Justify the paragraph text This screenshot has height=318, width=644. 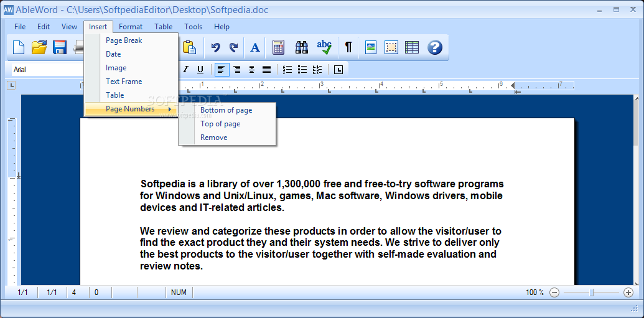267,70
